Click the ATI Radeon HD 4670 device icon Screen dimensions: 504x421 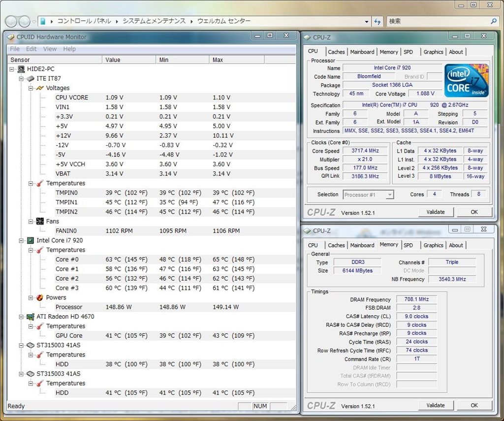click(31, 317)
